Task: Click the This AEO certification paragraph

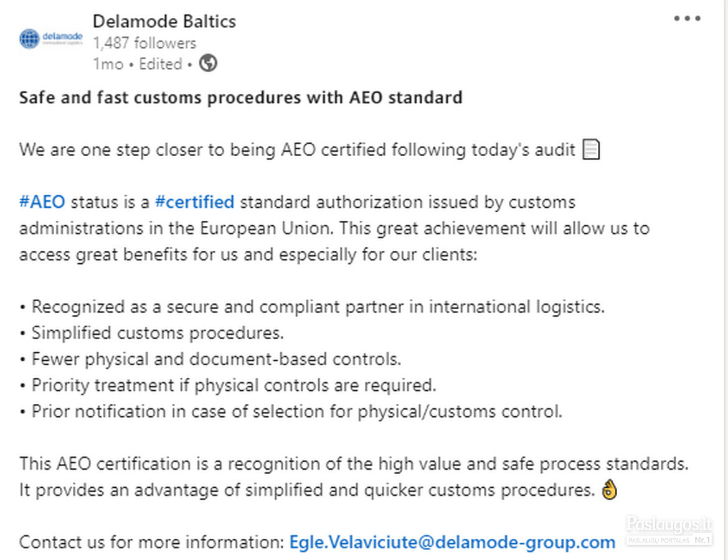Action: click(354, 477)
